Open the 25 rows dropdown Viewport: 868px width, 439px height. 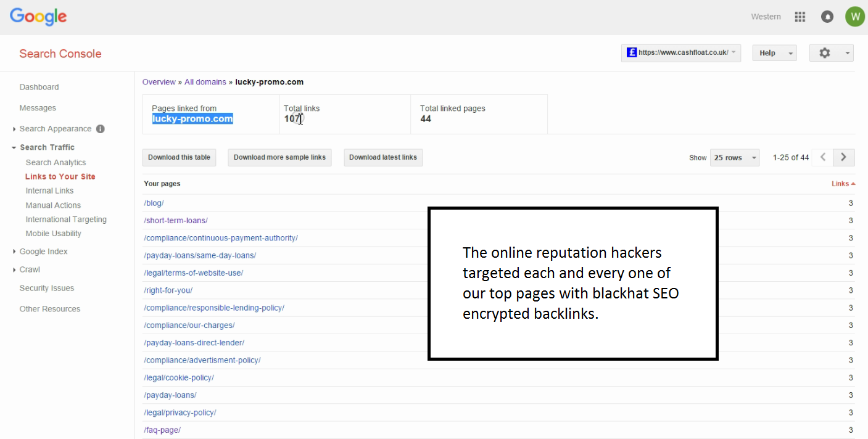pos(735,158)
